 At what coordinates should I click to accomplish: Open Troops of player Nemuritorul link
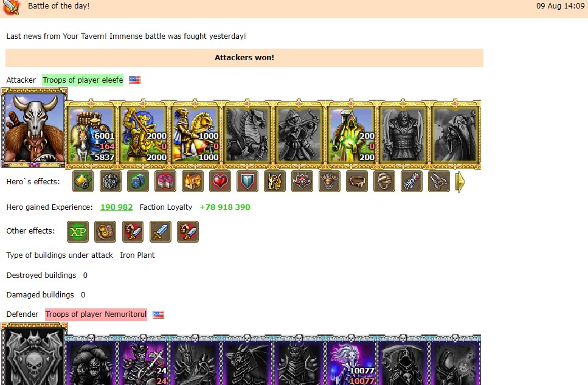point(96,314)
